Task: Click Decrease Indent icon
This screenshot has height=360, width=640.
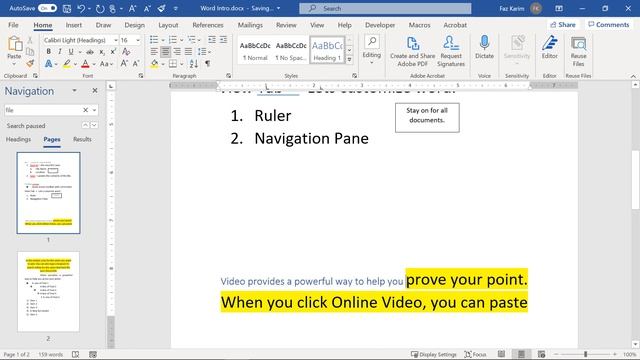Action: (212, 40)
